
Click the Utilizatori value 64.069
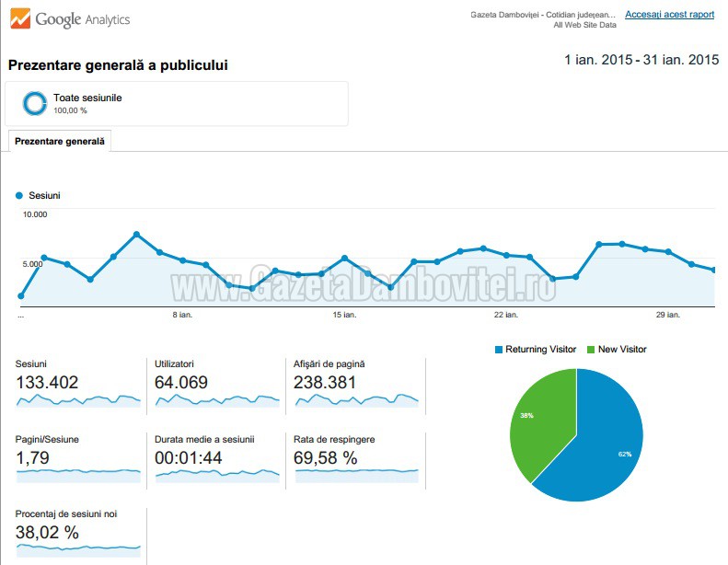(x=181, y=383)
